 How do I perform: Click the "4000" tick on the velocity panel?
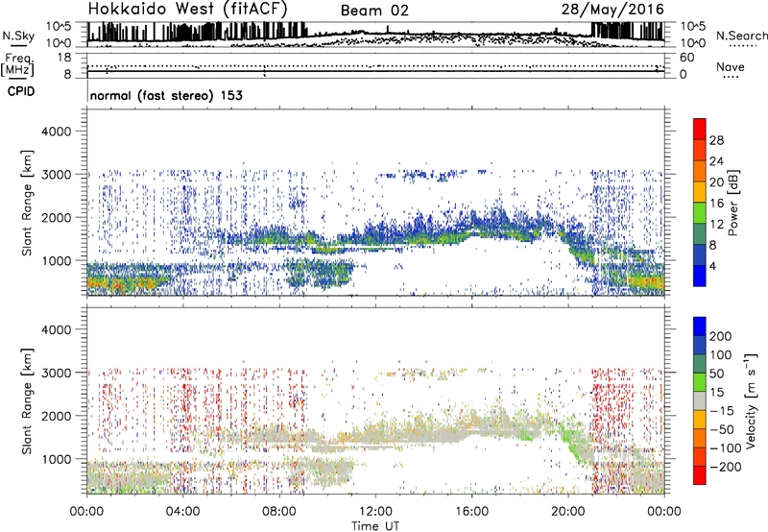pos(56,329)
